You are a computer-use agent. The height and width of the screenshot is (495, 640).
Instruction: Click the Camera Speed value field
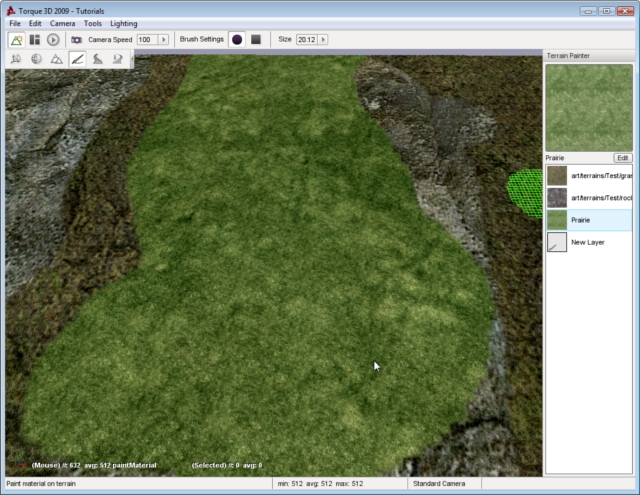pyautogui.click(x=146, y=39)
